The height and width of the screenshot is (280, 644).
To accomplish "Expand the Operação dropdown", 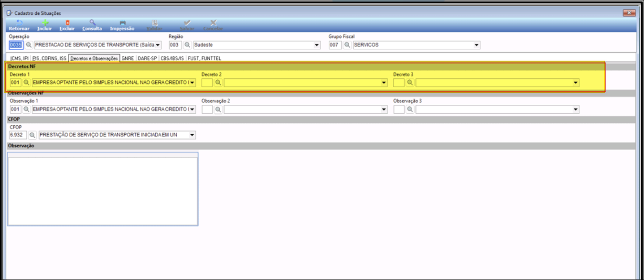I will point(158,45).
